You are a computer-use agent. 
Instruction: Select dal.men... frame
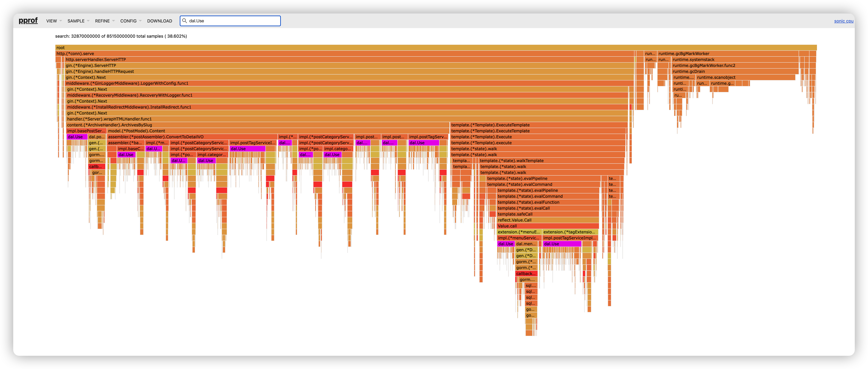526,244
